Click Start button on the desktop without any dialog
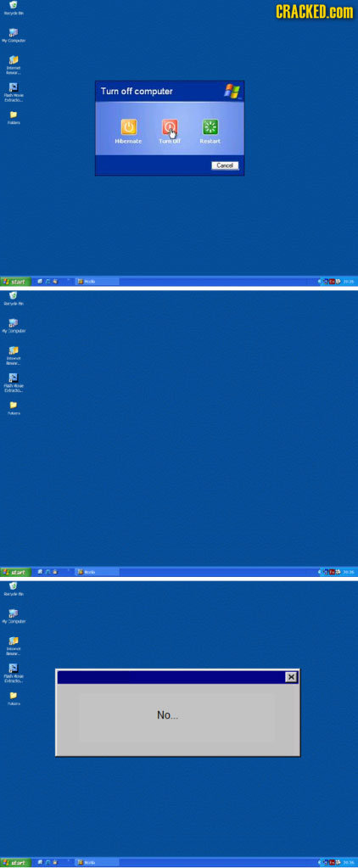This screenshot has width=358, height=868. [15, 571]
